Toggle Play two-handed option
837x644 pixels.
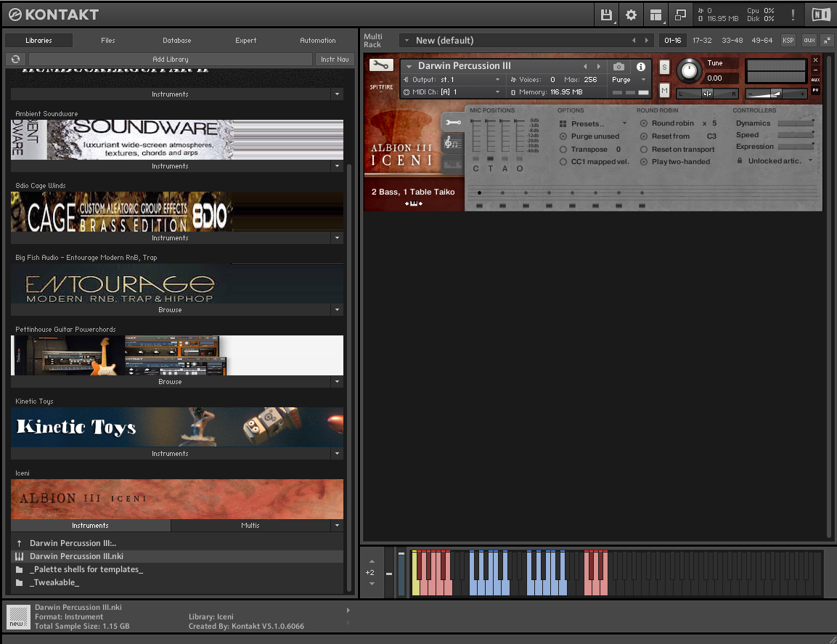coord(644,162)
